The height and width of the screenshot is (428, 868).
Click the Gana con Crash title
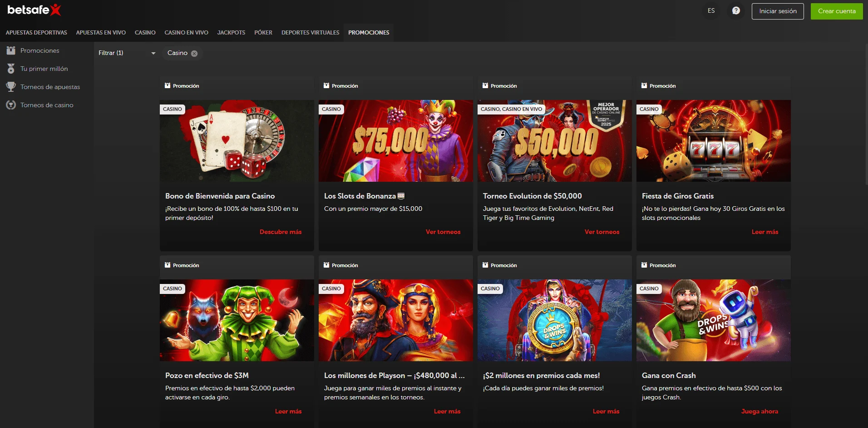(669, 375)
